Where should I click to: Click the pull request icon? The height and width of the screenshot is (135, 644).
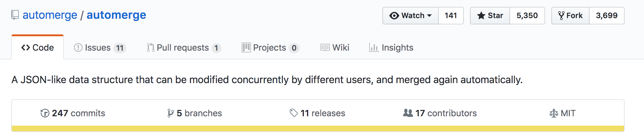point(151,47)
